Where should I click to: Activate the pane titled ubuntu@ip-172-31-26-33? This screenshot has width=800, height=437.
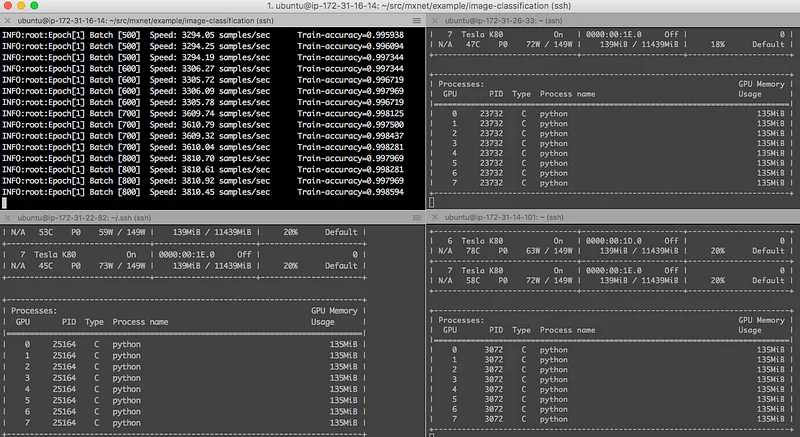point(504,20)
